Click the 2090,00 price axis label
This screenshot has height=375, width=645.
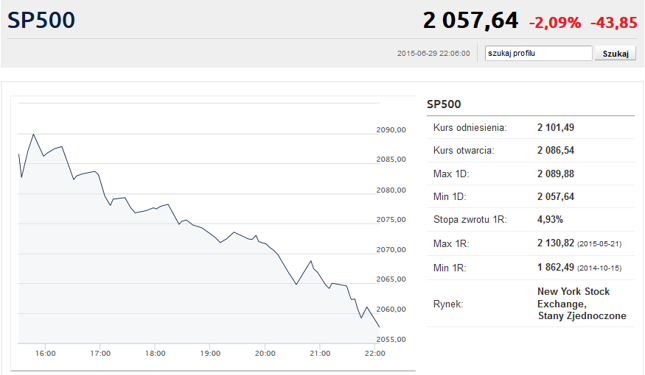pos(391,130)
